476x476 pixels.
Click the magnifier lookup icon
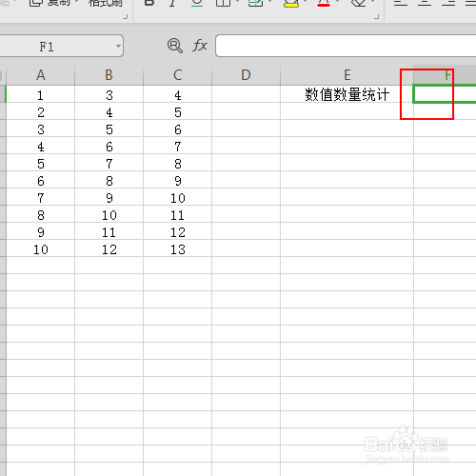[175, 46]
